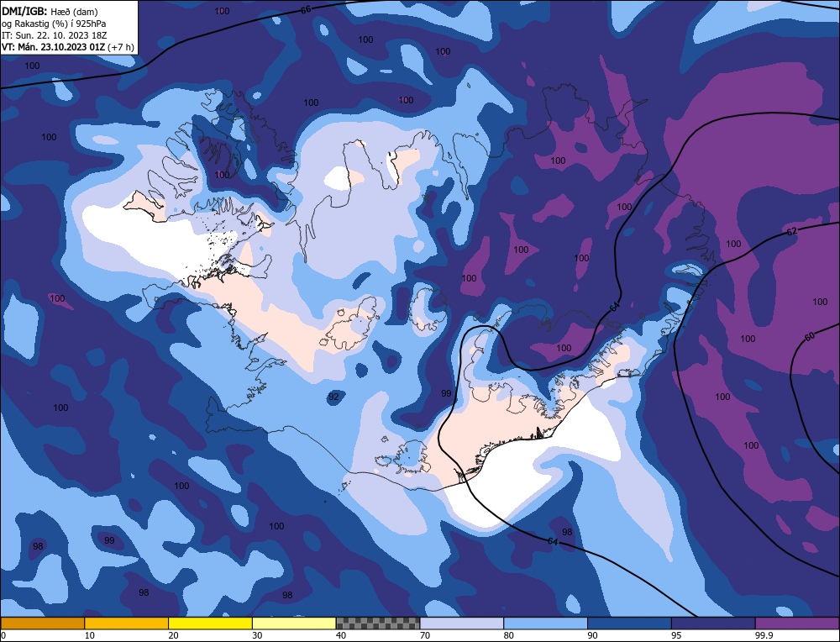Click the '92' humidity value on the map

pyautogui.click(x=333, y=397)
